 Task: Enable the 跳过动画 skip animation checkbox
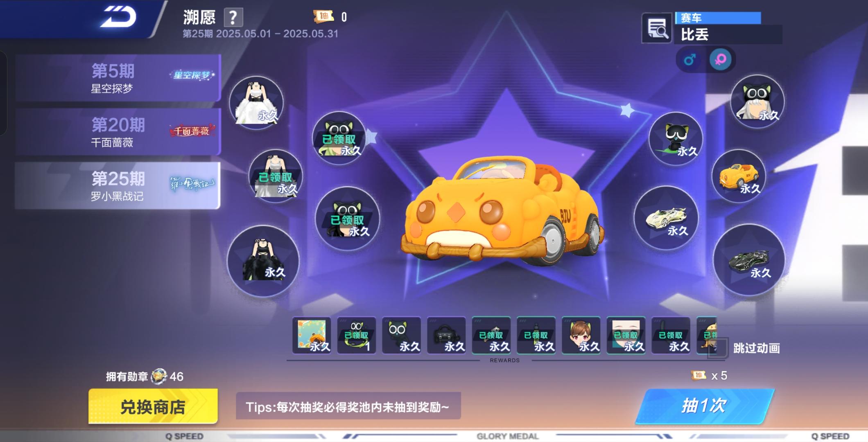coord(719,348)
